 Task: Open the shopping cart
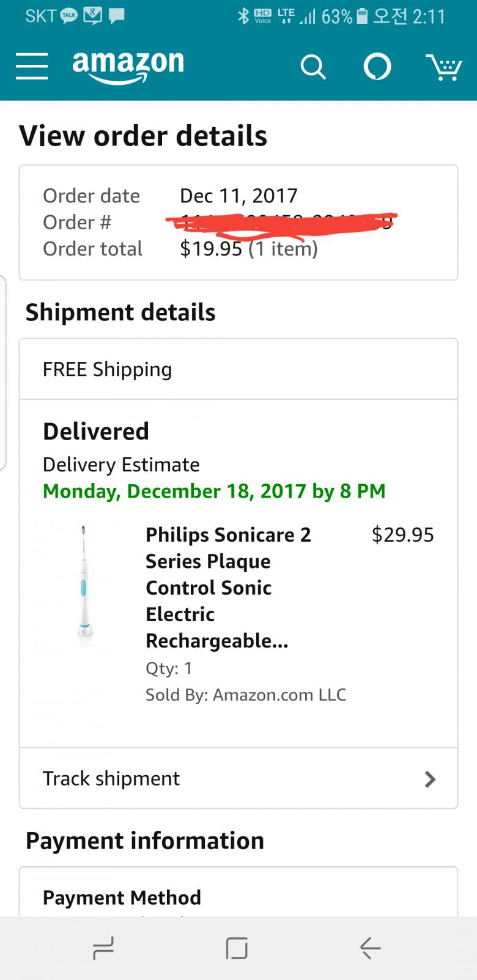[443, 66]
